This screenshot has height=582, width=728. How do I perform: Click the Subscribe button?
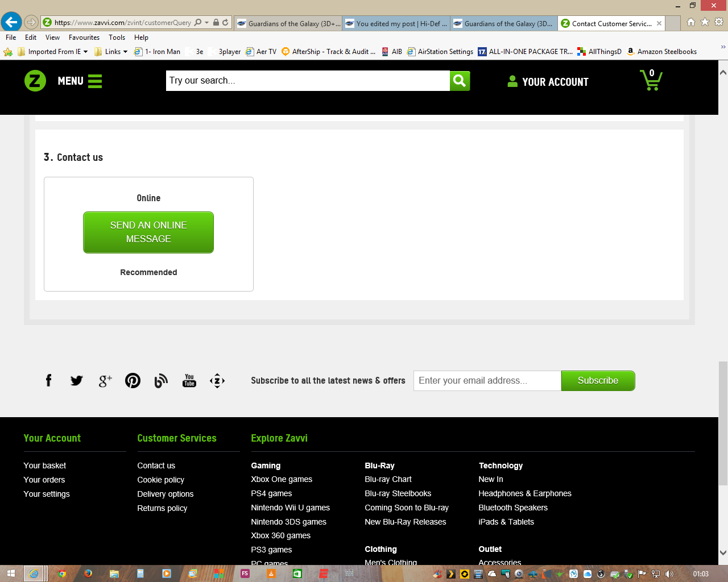(x=598, y=381)
